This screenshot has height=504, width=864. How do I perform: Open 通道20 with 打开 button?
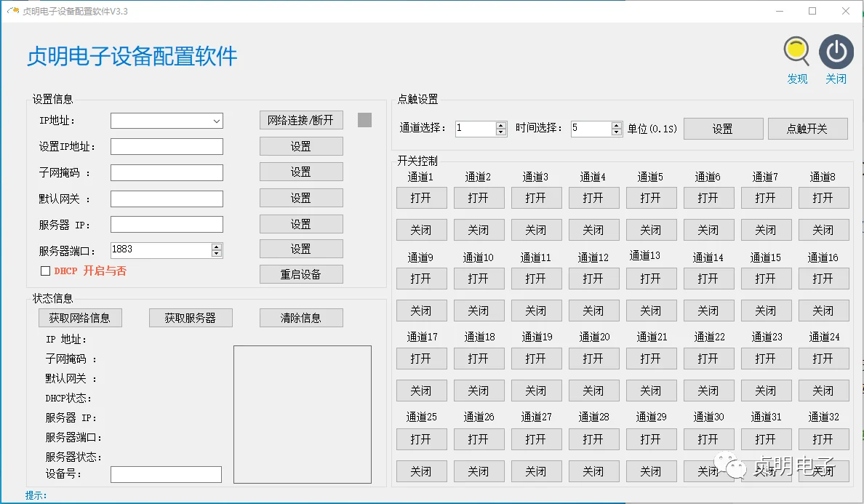point(594,359)
